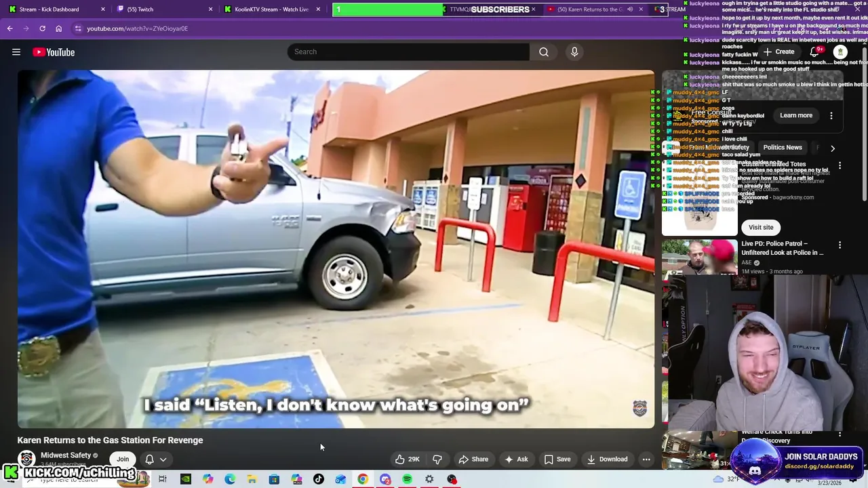Show more topic chips with right arrow
Screen dimensions: 868x488
click(x=833, y=148)
